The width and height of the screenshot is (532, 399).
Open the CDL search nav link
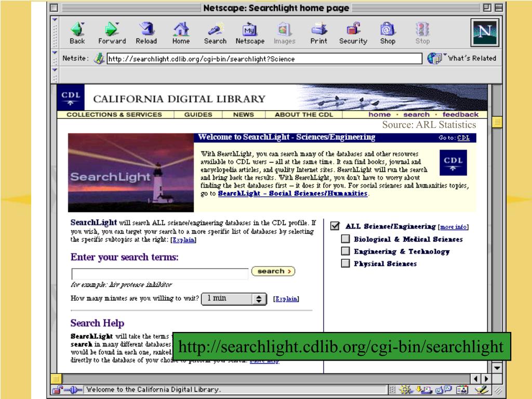416,115
